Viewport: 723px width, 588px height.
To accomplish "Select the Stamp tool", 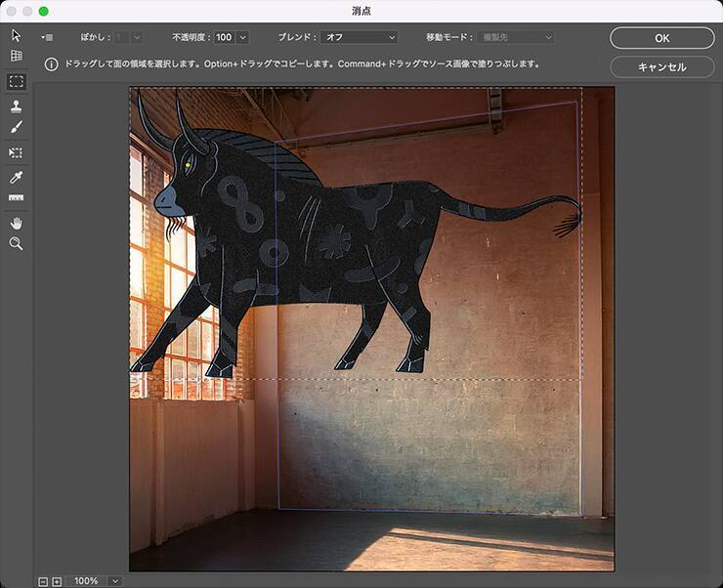I will coord(16,105).
